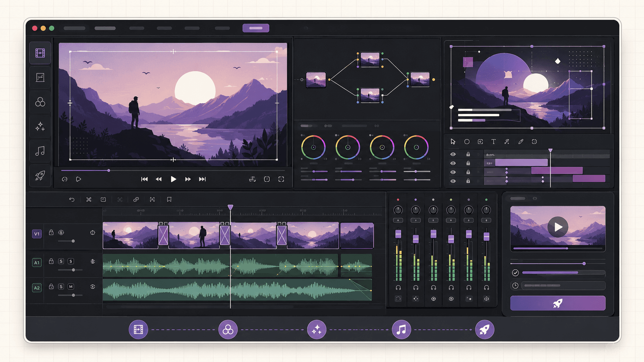This screenshot has height=362, width=644.
Task: Toggle the check circle in export panel
Action: (x=515, y=273)
